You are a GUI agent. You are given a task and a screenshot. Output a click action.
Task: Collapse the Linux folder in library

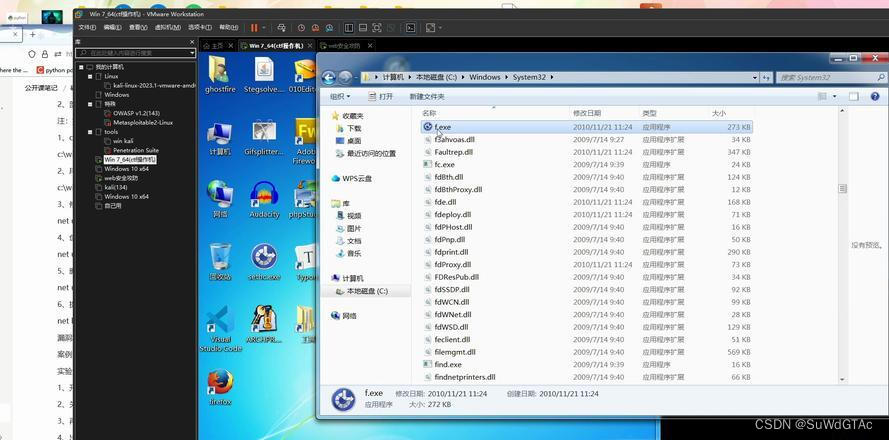click(x=90, y=76)
